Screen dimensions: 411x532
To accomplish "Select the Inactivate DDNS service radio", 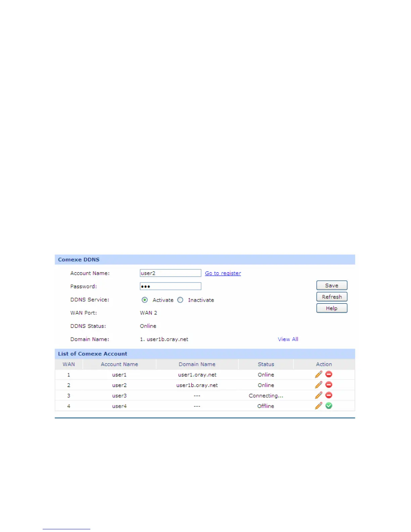I will coord(180,300).
